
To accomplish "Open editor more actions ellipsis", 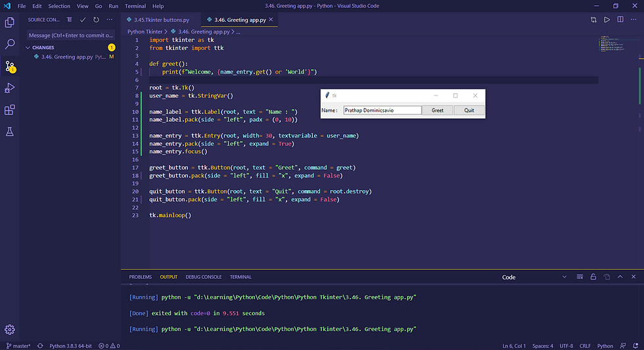I will pos(633,20).
